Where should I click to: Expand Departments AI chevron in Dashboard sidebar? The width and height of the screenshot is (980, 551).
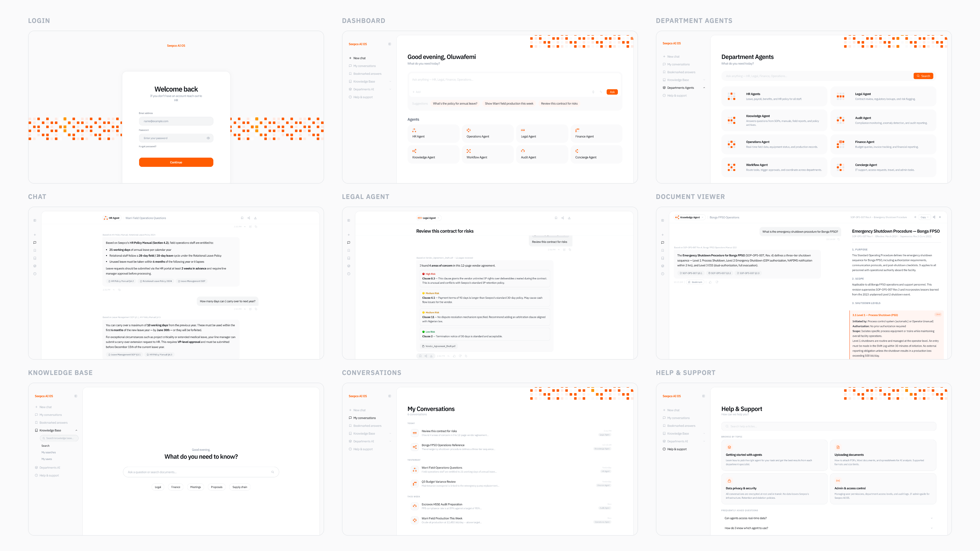[390, 89]
